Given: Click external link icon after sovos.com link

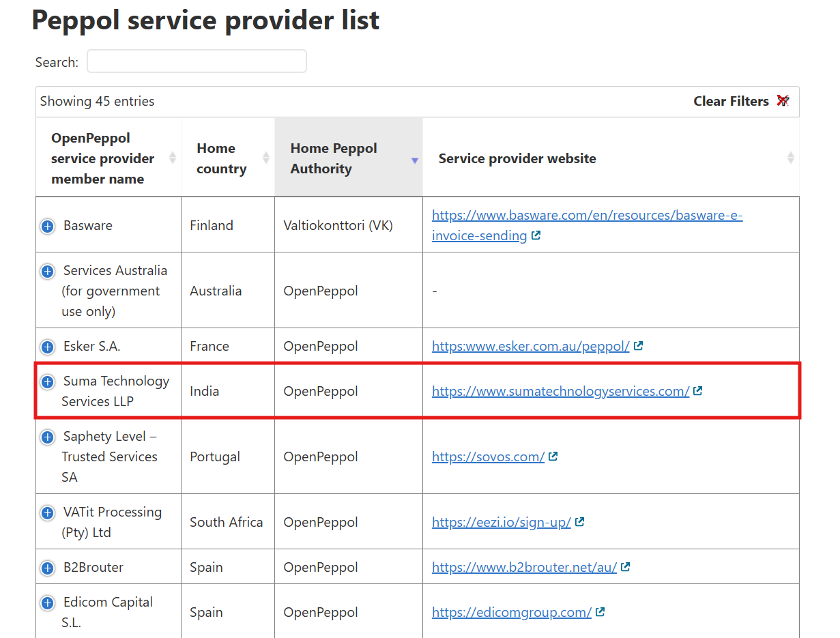Looking at the screenshot, I should click(x=553, y=456).
